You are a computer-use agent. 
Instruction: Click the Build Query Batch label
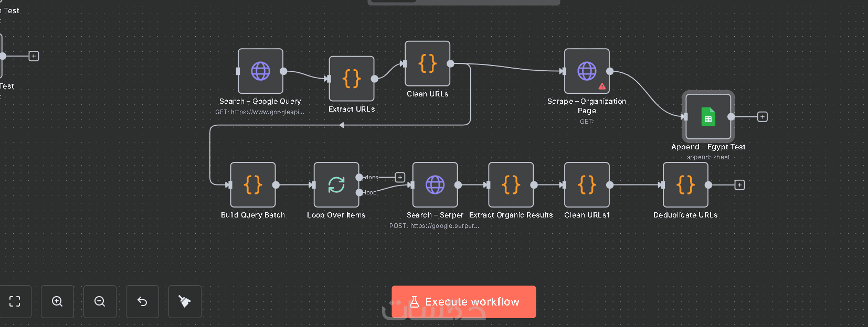(x=253, y=215)
